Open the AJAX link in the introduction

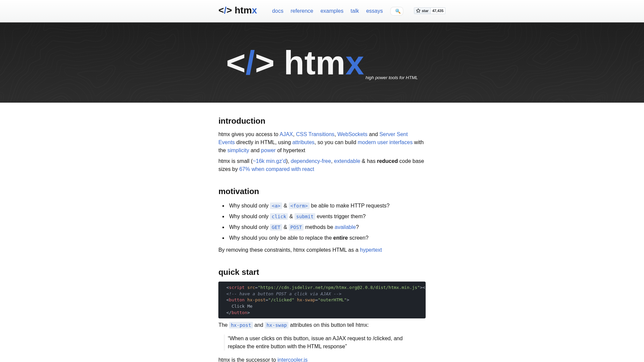(x=286, y=134)
